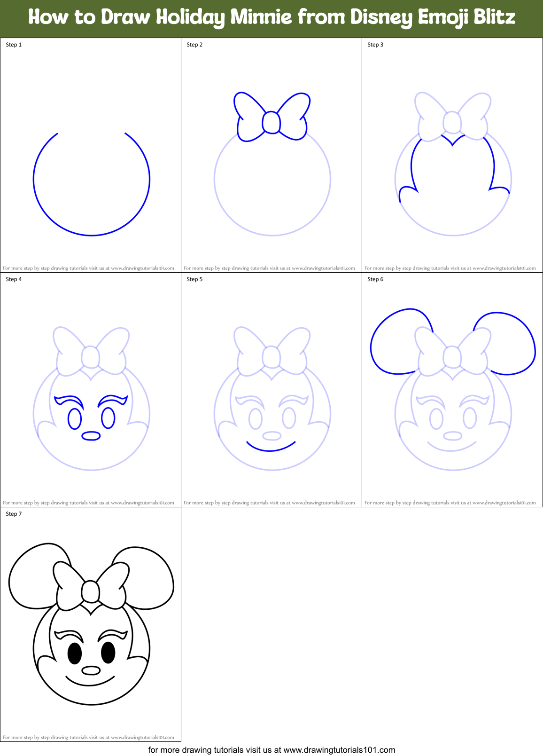Click the bottom 'for more drawing tutorials' line
Viewport: 543px width, 756px height.
(271, 750)
